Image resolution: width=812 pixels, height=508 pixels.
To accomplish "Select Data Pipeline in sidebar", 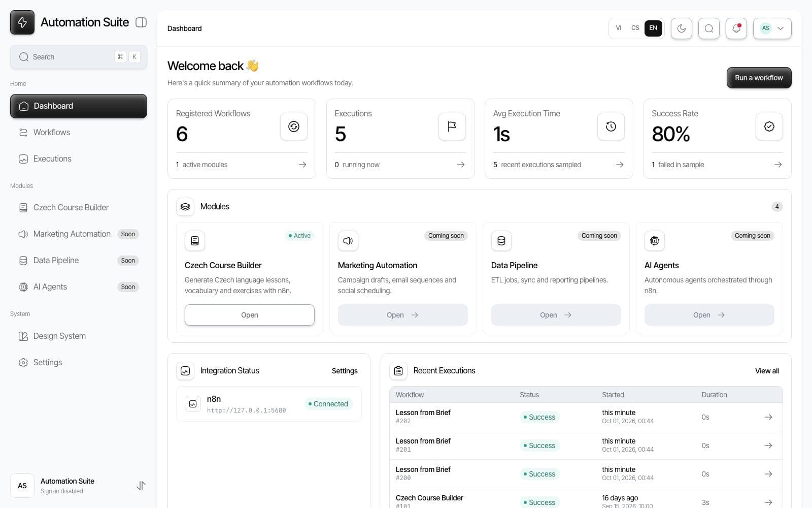I will pos(79,261).
